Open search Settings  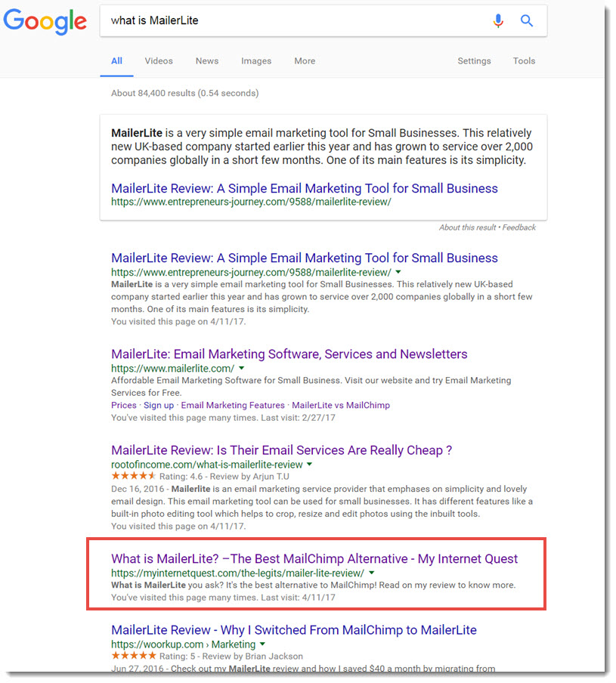coord(474,61)
